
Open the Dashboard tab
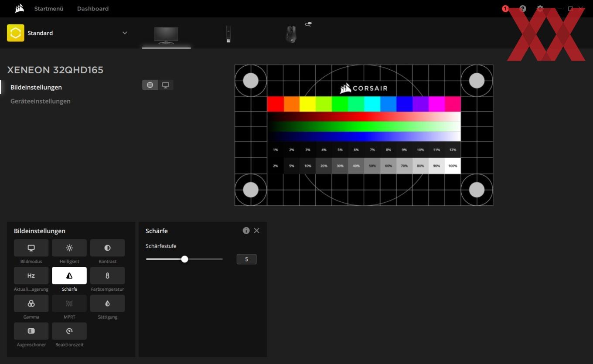pos(93,8)
